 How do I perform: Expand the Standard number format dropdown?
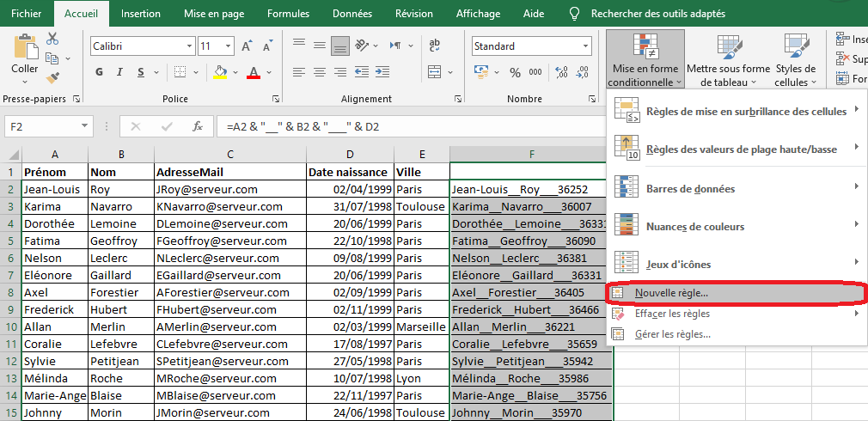click(x=585, y=46)
